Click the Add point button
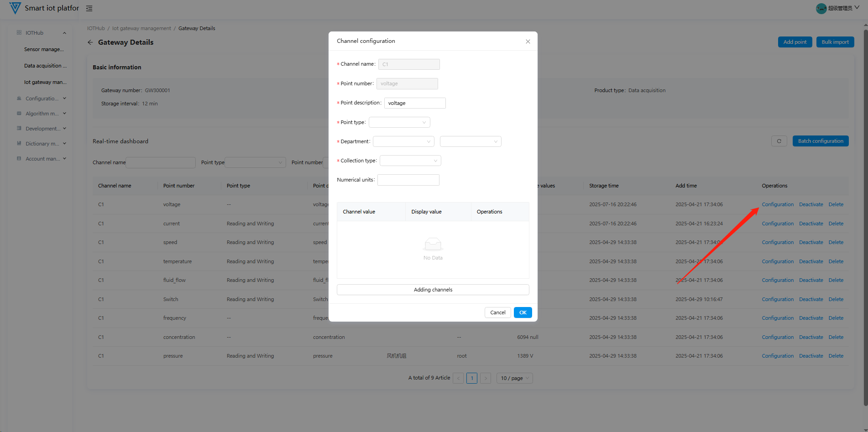The image size is (868, 432). (795, 42)
